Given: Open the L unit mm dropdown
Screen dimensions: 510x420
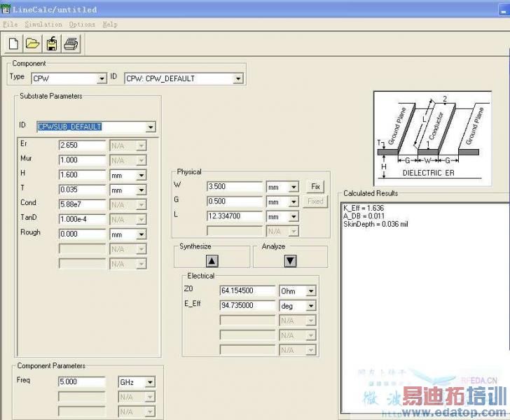Looking at the screenshot, I should coord(294,216).
